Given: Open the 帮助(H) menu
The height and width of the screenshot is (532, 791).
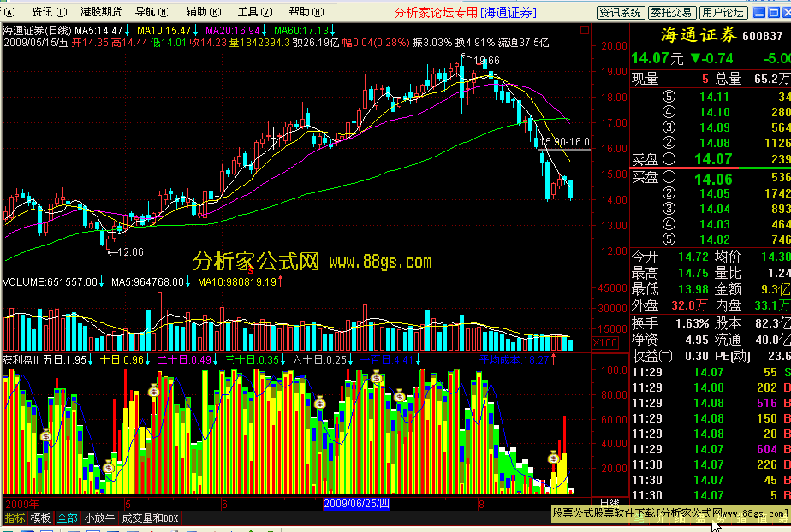Looking at the screenshot, I should click(x=306, y=12).
